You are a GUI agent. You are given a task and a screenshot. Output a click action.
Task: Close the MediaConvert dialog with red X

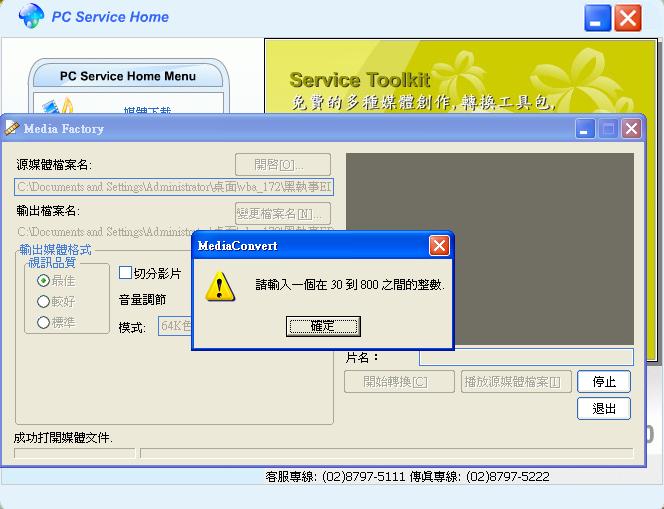438,246
